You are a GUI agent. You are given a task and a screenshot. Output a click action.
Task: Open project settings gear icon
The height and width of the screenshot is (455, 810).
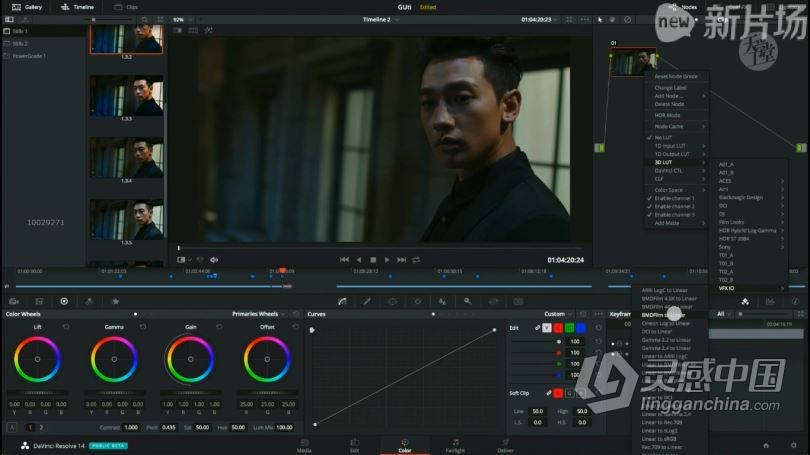793,445
